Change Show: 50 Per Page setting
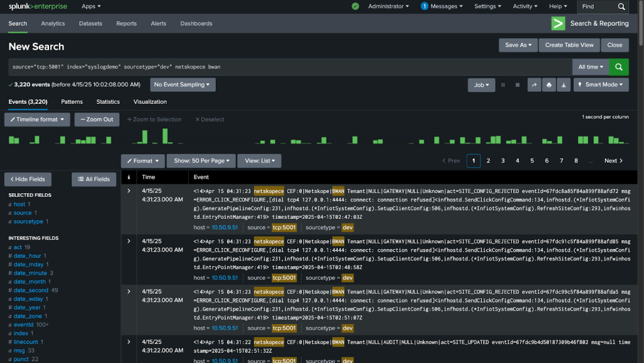This screenshot has width=644, height=363. 201,161
